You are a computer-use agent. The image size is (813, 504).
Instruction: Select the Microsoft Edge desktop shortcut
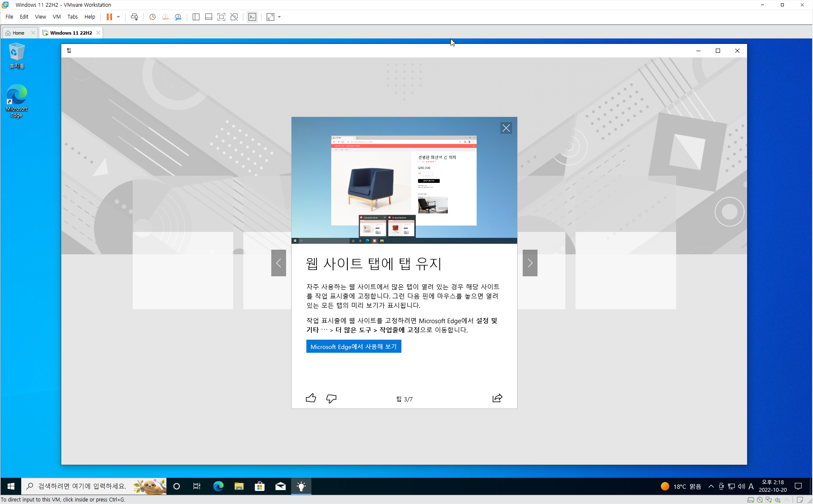(x=16, y=101)
